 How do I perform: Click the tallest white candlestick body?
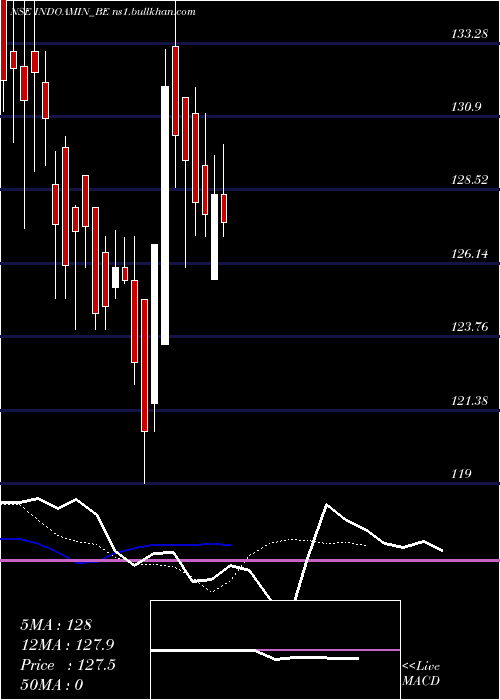165,215
